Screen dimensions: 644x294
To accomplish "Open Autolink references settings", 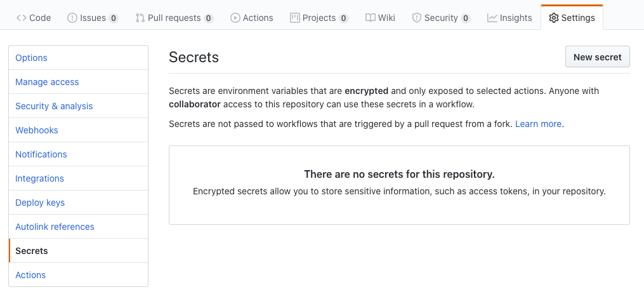I will click(55, 227).
